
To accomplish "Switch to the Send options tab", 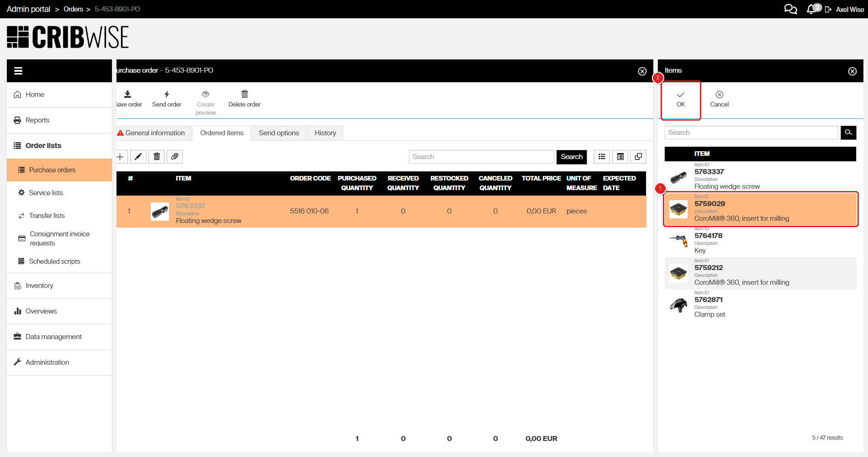I will pyautogui.click(x=279, y=133).
